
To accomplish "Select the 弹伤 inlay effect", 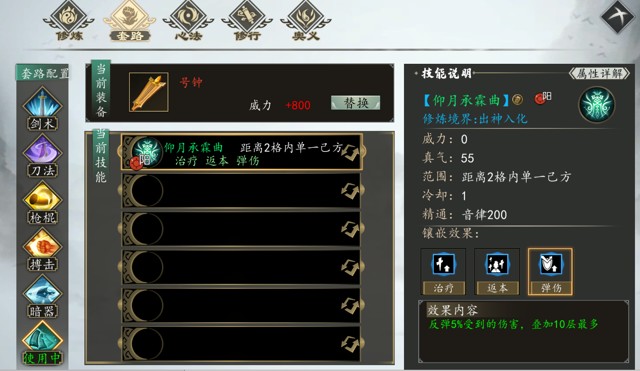I will coord(551,271).
